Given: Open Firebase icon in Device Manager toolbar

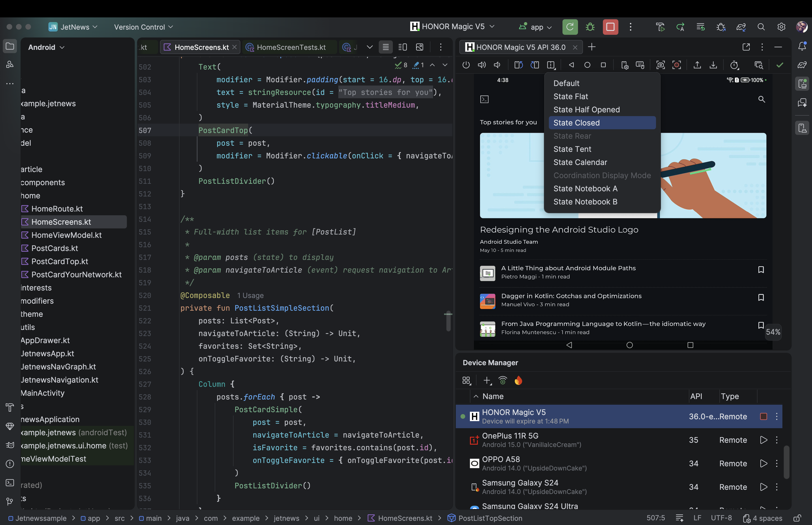Looking at the screenshot, I should pos(518,380).
